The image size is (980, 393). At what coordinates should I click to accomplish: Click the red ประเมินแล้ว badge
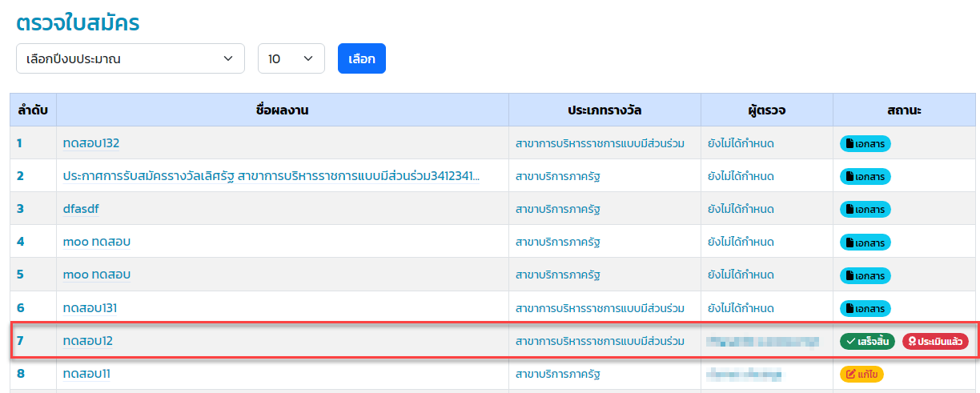coord(935,341)
